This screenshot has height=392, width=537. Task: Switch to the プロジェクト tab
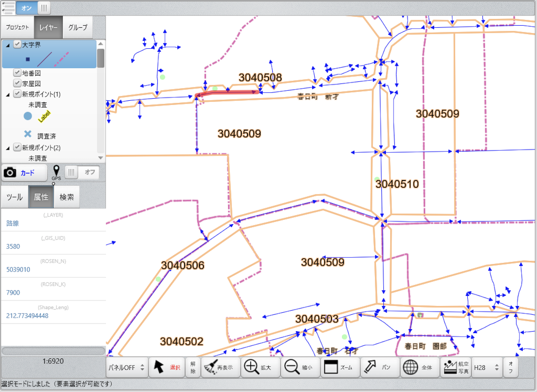(18, 27)
